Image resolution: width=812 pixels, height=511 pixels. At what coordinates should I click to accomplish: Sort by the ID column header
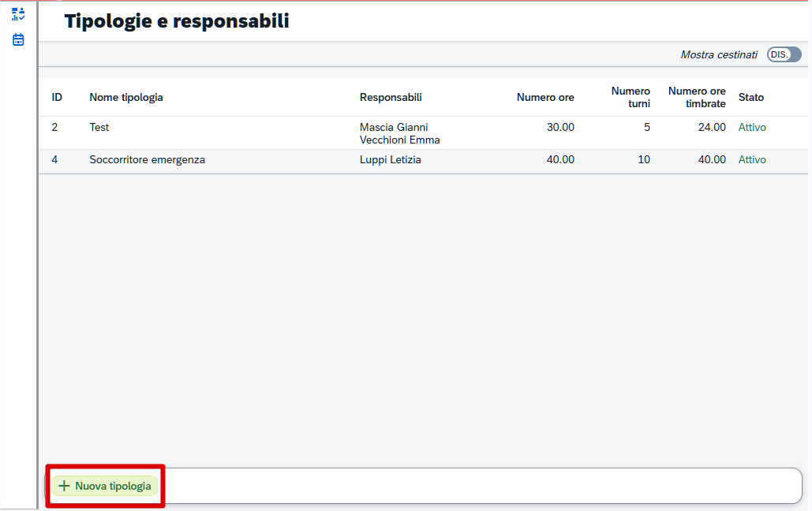(57, 98)
